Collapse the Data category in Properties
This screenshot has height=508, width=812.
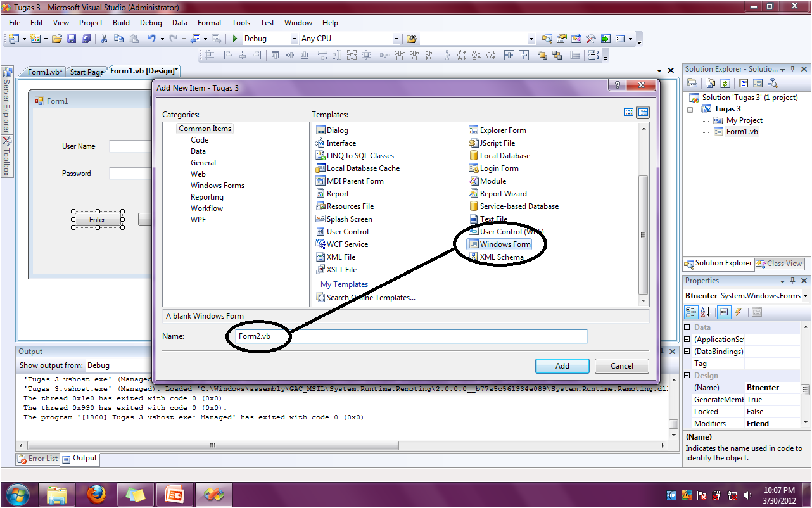click(x=688, y=327)
